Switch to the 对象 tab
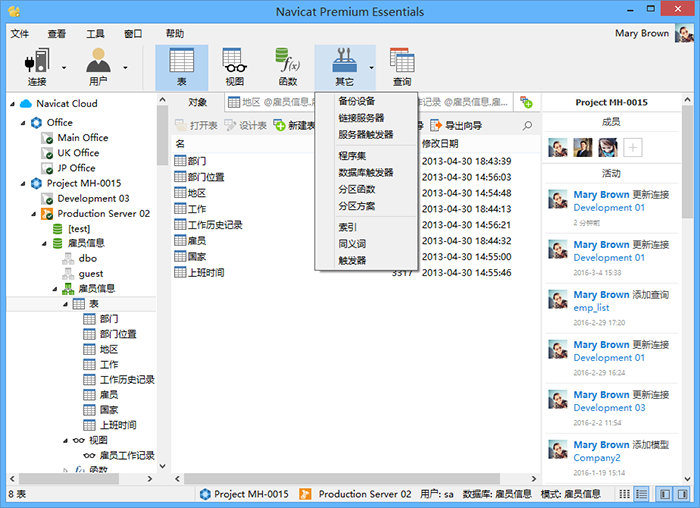The width and height of the screenshot is (700, 508). tap(197, 103)
